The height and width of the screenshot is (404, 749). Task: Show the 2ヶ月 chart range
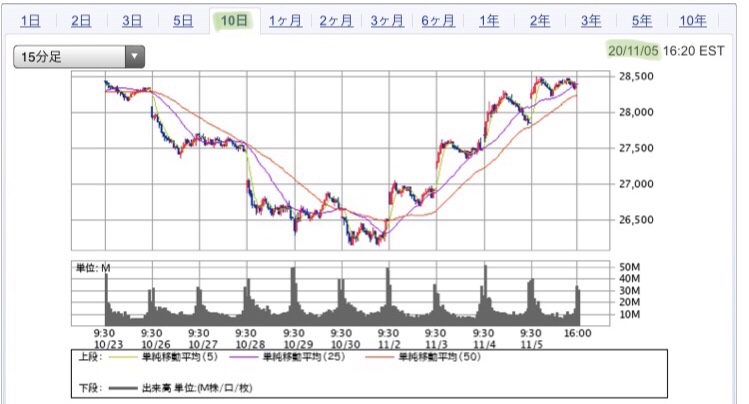point(336,21)
